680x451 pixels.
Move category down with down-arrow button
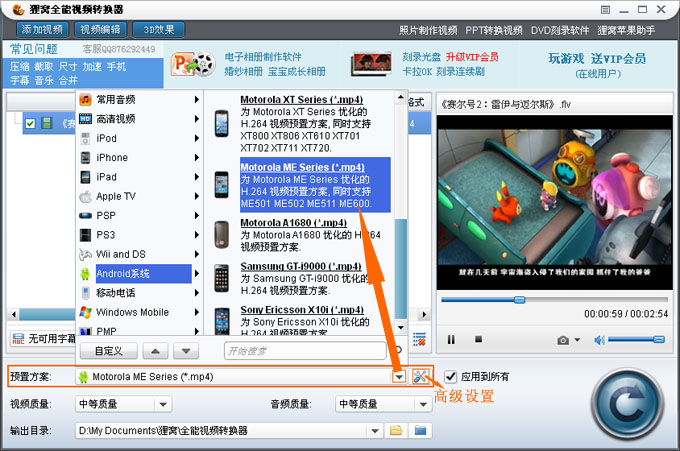[186, 351]
